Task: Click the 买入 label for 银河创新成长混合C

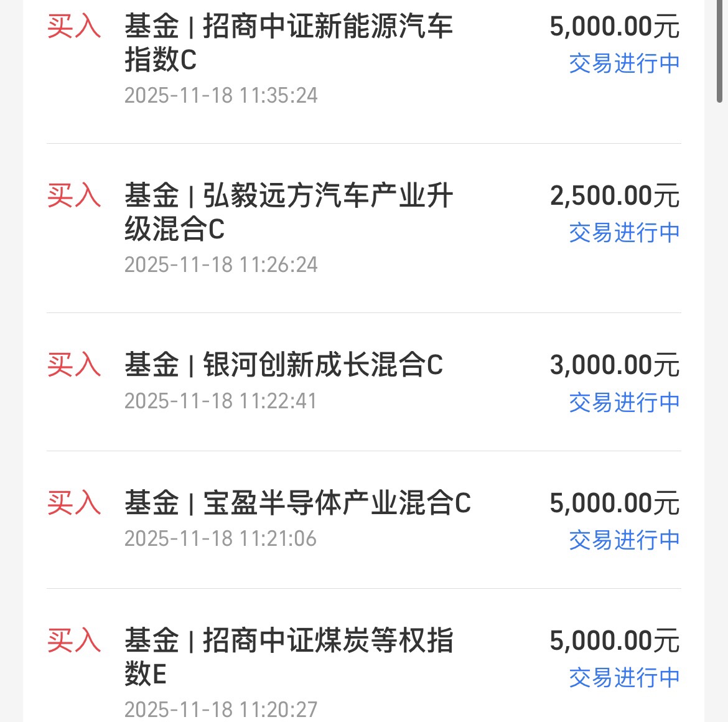Action: tap(74, 365)
